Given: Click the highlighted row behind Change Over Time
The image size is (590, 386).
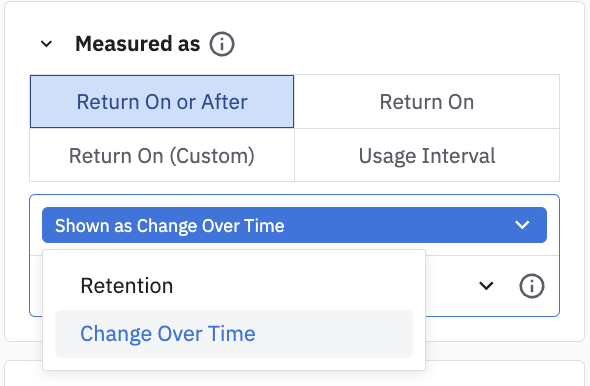Looking at the screenshot, I should coord(234,334).
